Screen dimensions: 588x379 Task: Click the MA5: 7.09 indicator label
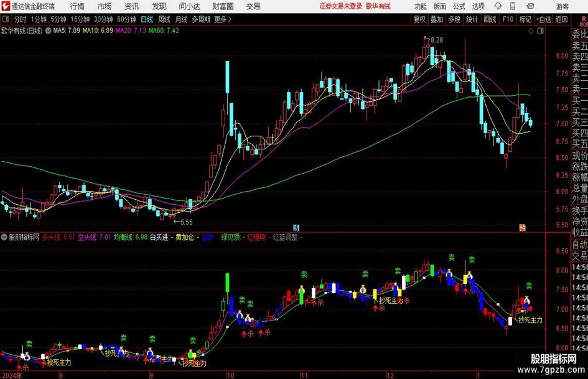click(x=67, y=30)
